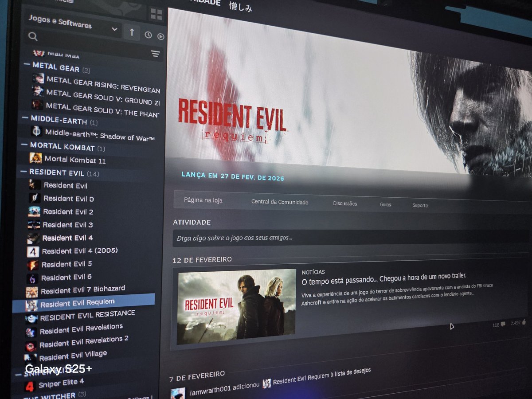Click the Resident Evil 6 icon
This screenshot has height=399, width=532.
click(x=32, y=279)
